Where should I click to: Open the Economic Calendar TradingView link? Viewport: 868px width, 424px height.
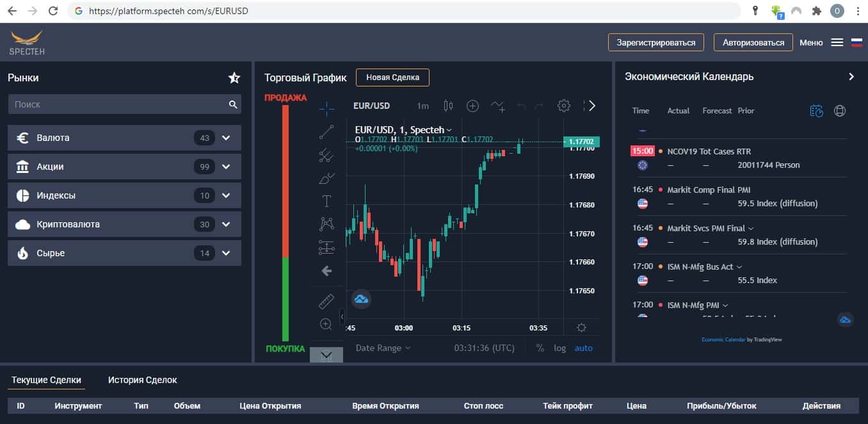point(723,339)
